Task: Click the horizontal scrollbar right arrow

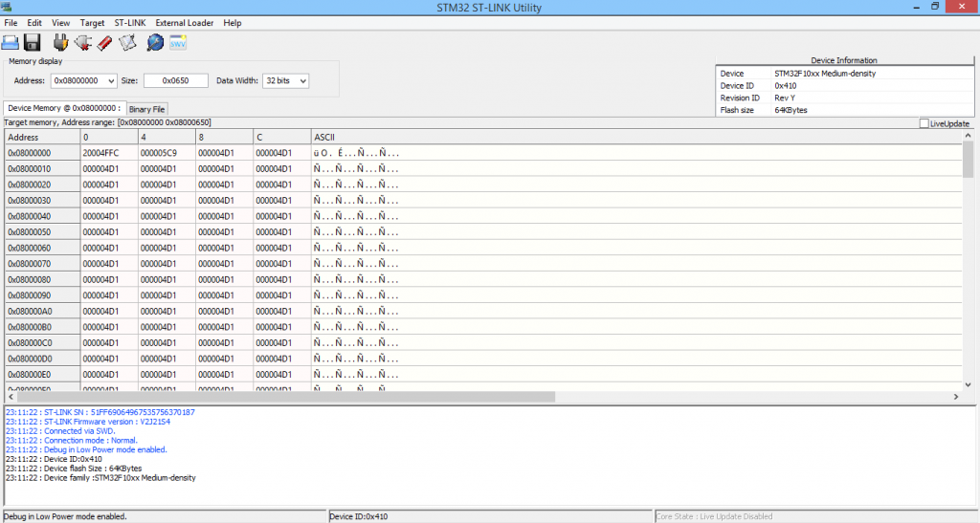Action: click(x=956, y=396)
